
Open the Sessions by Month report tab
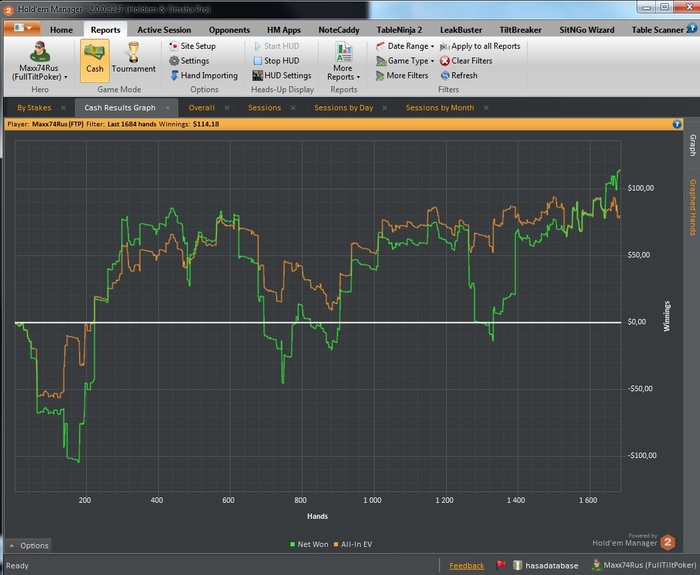point(440,108)
